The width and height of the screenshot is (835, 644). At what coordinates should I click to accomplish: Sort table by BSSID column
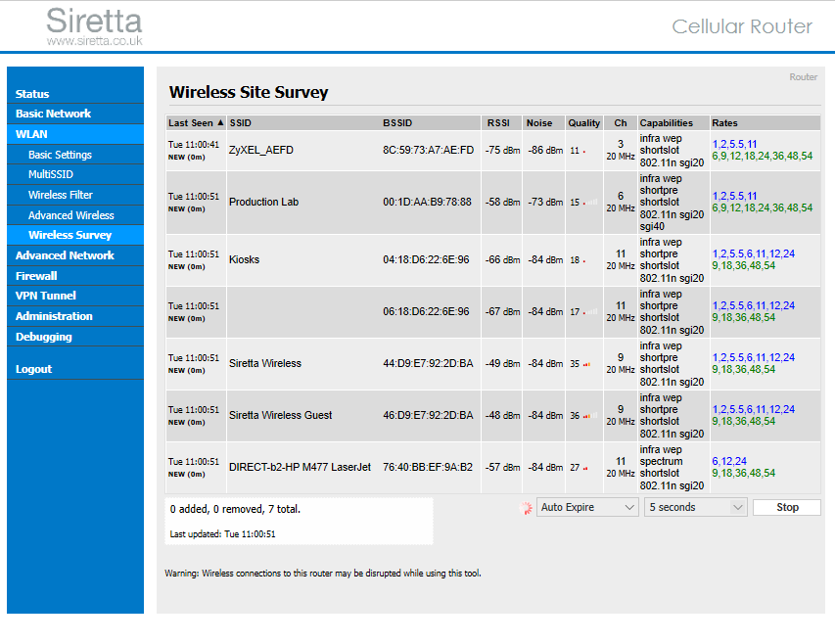(431, 123)
